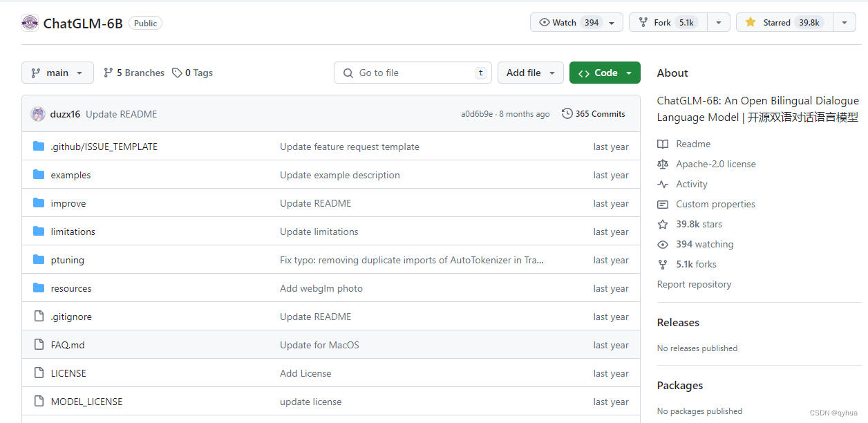Open duzx16 profile link

[x=65, y=114]
